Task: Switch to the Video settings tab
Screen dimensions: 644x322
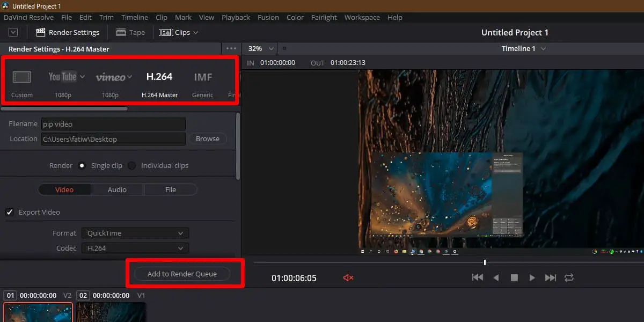Action: coord(64,189)
